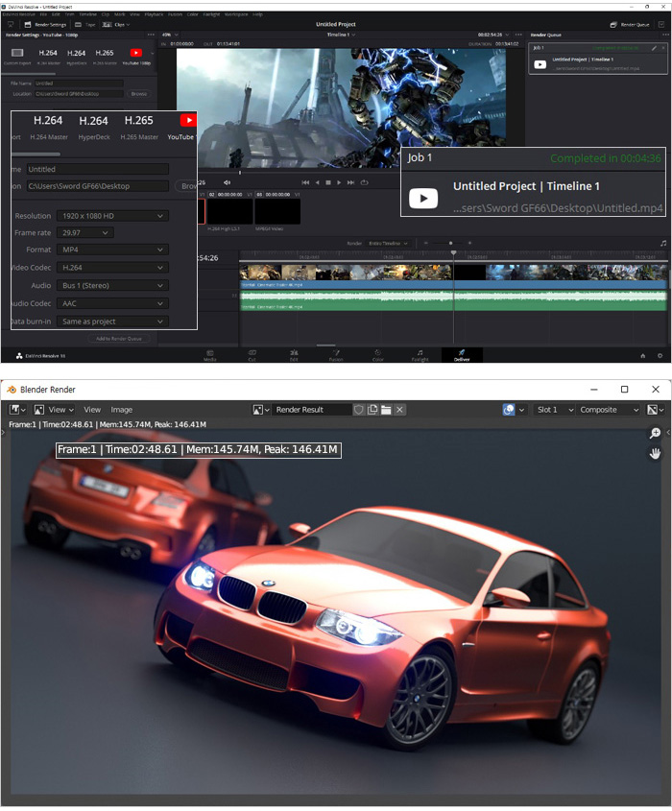The image size is (672, 811).
Task: Play reverse in DaVinci viewer
Action: [x=317, y=182]
